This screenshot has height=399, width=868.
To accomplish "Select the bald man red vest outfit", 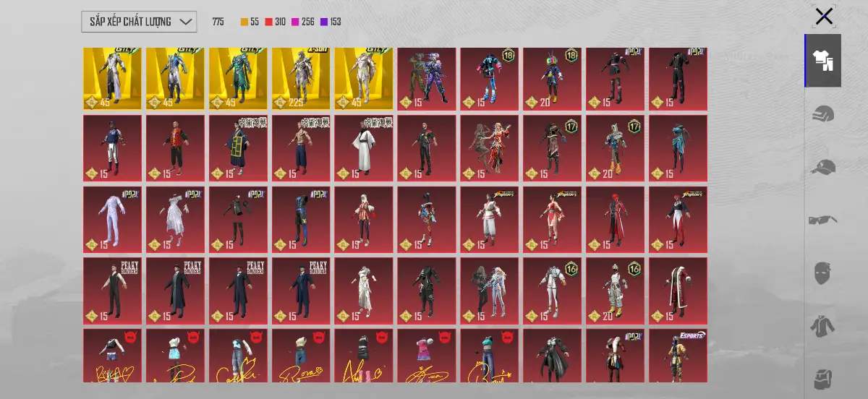I will pyautogui.click(x=175, y=148).
